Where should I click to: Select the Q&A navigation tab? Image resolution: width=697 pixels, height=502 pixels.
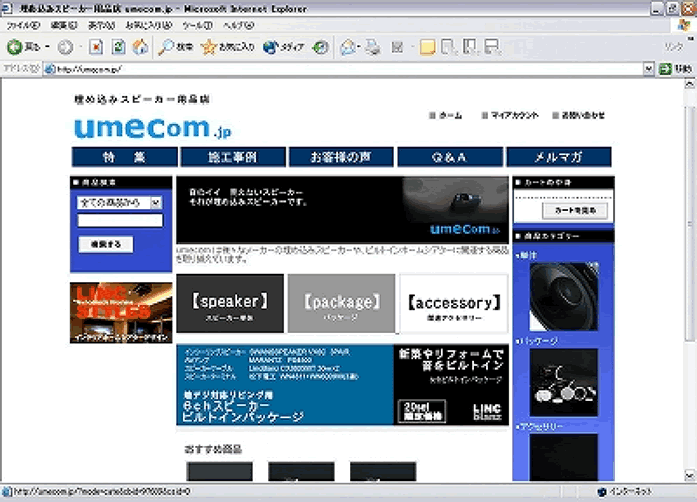pos(450,157)
